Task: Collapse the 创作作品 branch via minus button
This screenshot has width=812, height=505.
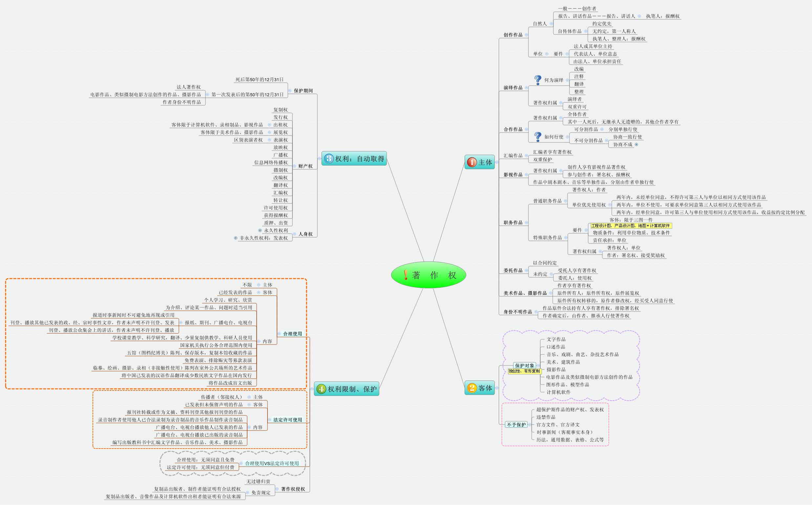Action: 526,35
